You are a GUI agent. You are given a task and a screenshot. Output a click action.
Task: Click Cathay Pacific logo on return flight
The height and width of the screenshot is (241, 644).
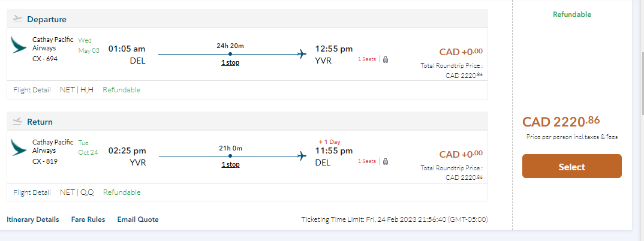(19, 147)
